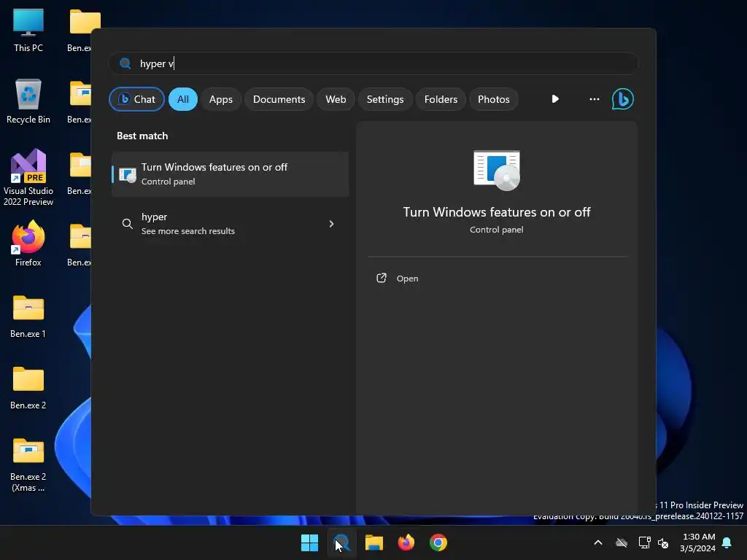Select the Firefox desktop shortcut
This screenshot has height=560, width=747.
point(28,244)
